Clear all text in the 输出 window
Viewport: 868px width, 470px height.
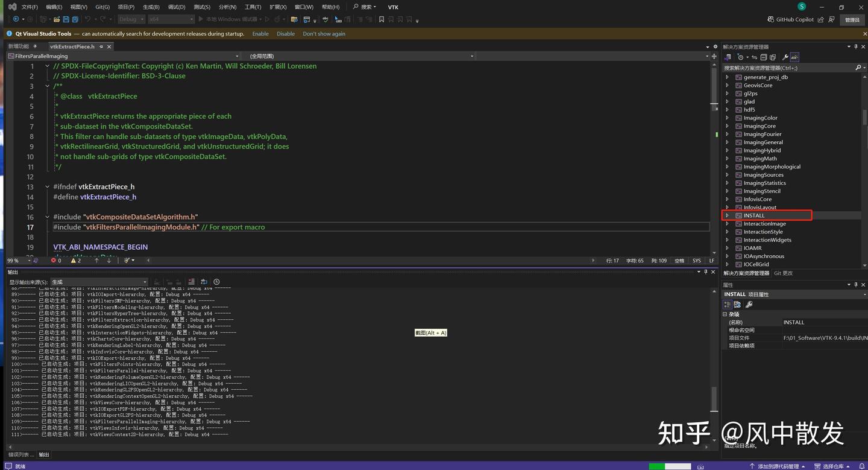(191, 281)
